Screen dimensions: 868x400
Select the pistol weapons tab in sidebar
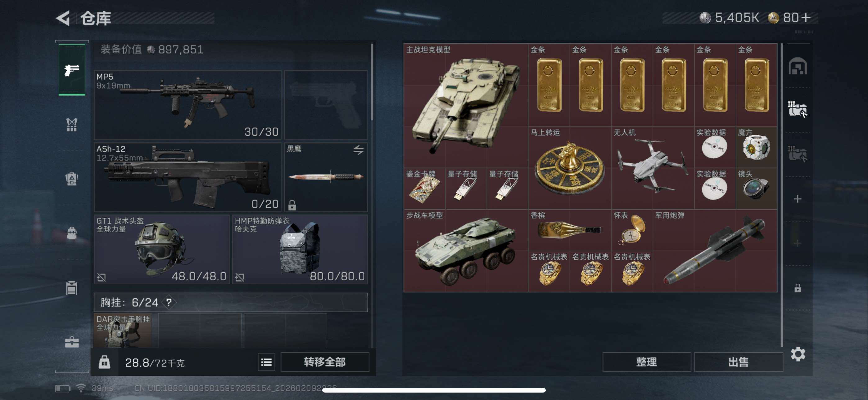coord(72,70)
